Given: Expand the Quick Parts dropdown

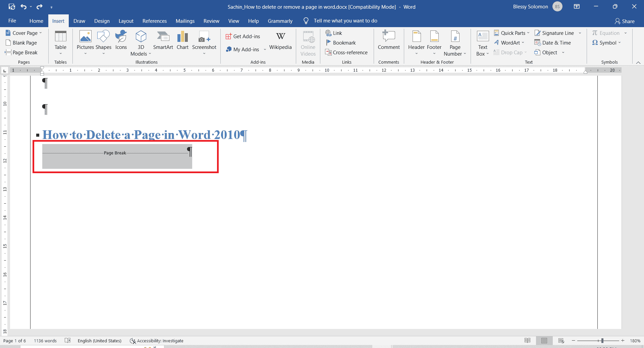Looking at the screenshot, I should [528, 33].
